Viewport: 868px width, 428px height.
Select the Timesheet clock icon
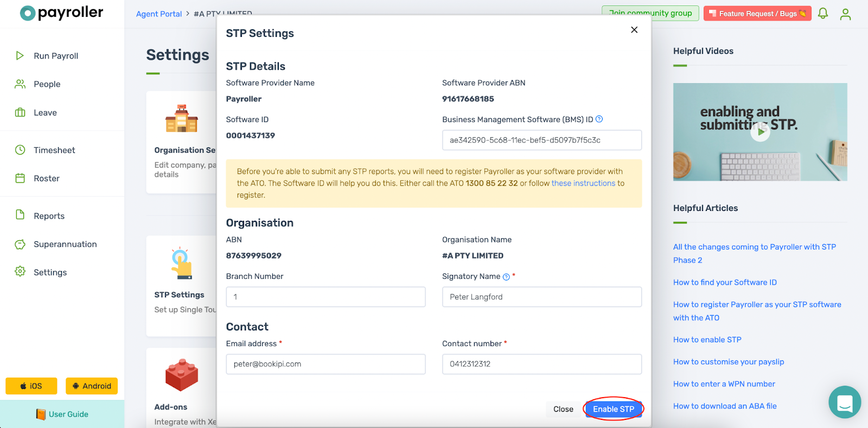[20, 150]
